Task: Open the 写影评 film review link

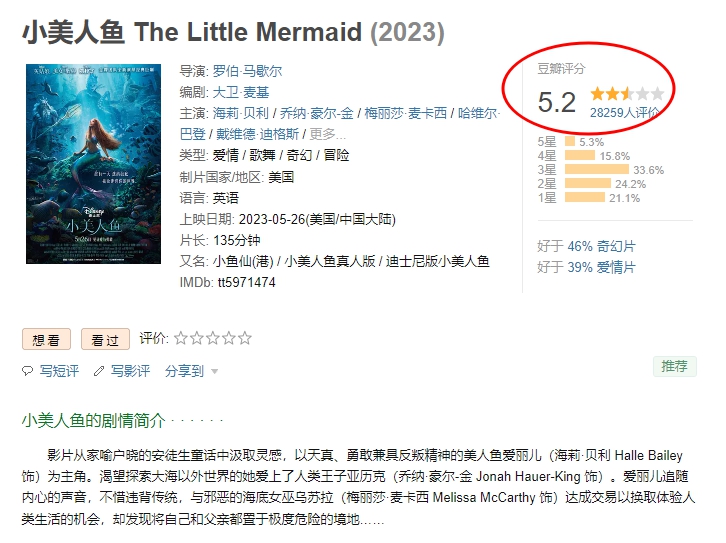Action: point(130,371)
